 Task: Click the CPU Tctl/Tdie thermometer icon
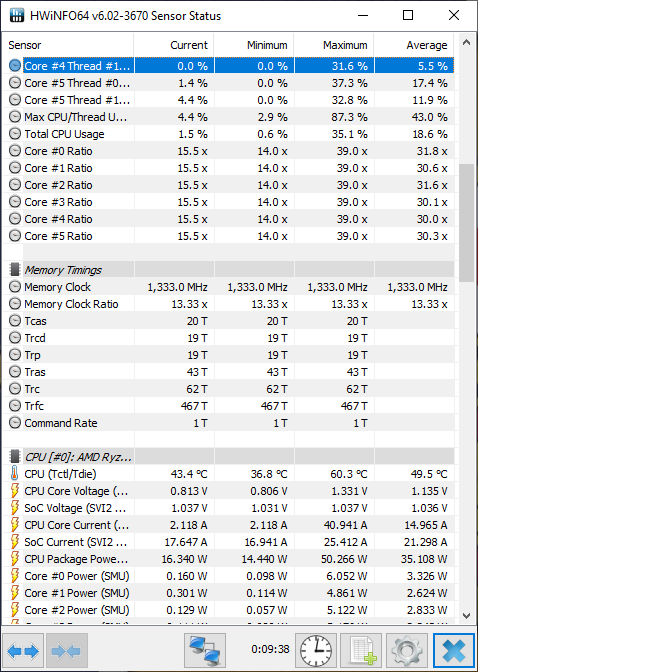15,474
